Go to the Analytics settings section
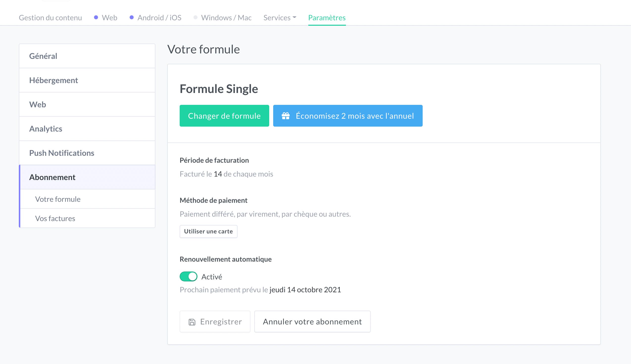This screenshot has width=631, height=364. [46, 129]
